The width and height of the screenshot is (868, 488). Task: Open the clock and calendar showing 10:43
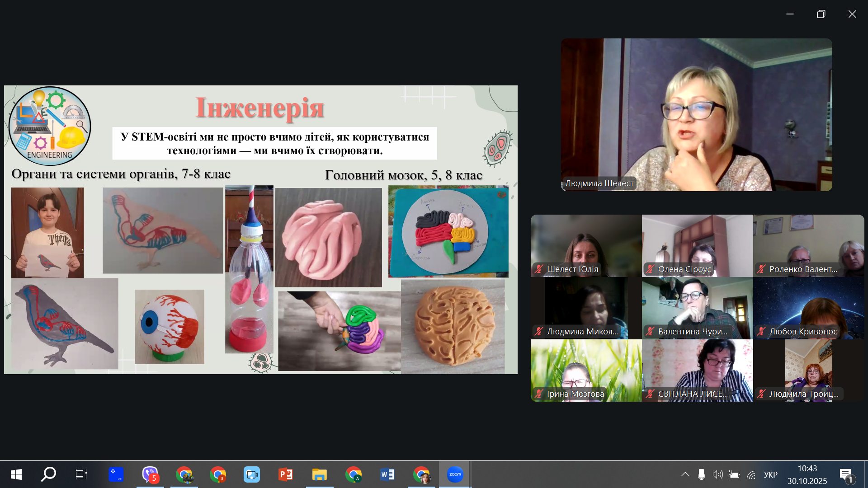[807, 474]
